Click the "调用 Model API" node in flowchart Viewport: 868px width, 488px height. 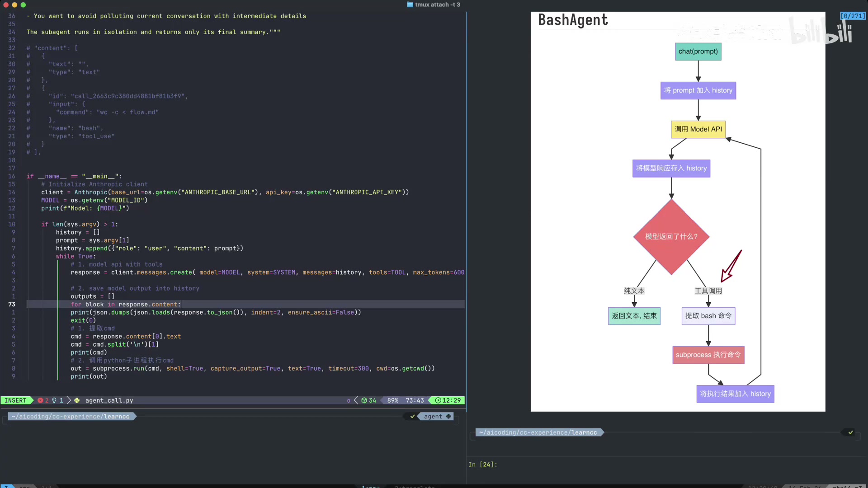coord(698,129)
